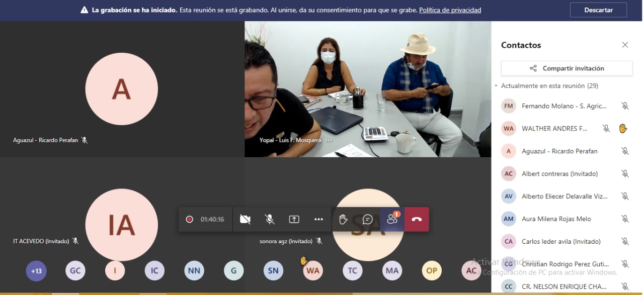Click muted mic icon beside Aura Milena Rojas

(x=625, y=219)
